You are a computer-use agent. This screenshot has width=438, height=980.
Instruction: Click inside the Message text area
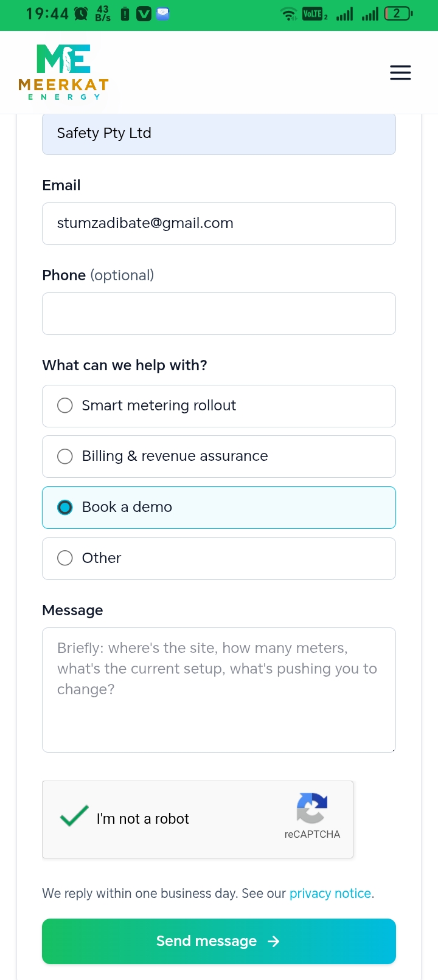click(x=219, y=690)
